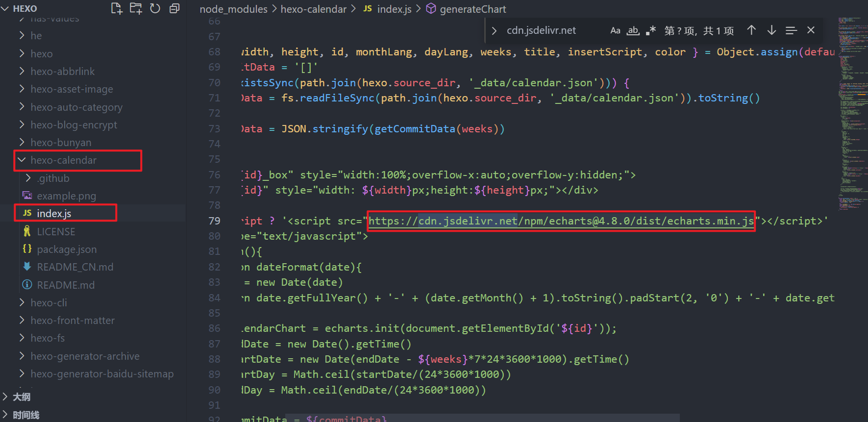Open package.json file
The image size is (868, 422).
(x=67, y=249)
